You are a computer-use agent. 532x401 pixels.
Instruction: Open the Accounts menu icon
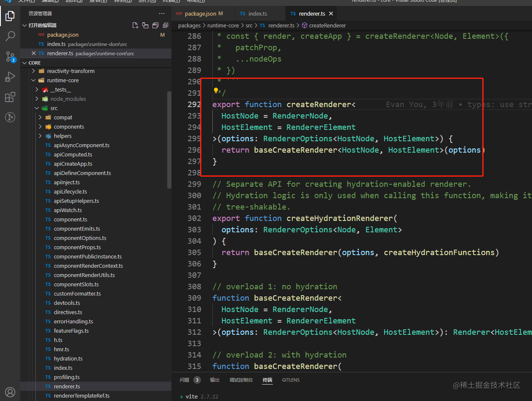tap(10, 392)
